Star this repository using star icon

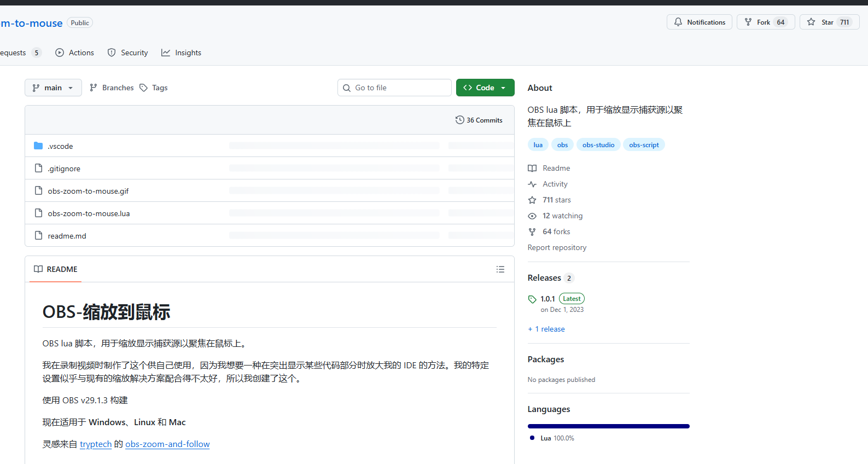(811, 22)
